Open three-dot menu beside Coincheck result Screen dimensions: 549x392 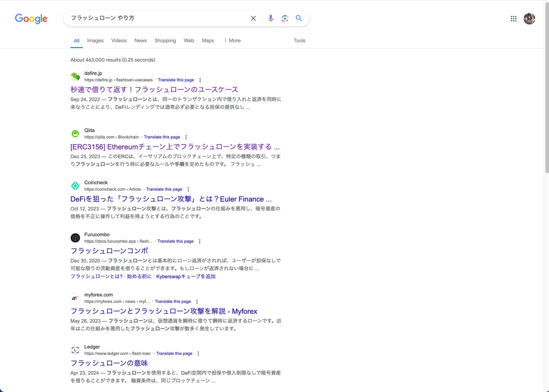tap(188, 189)
